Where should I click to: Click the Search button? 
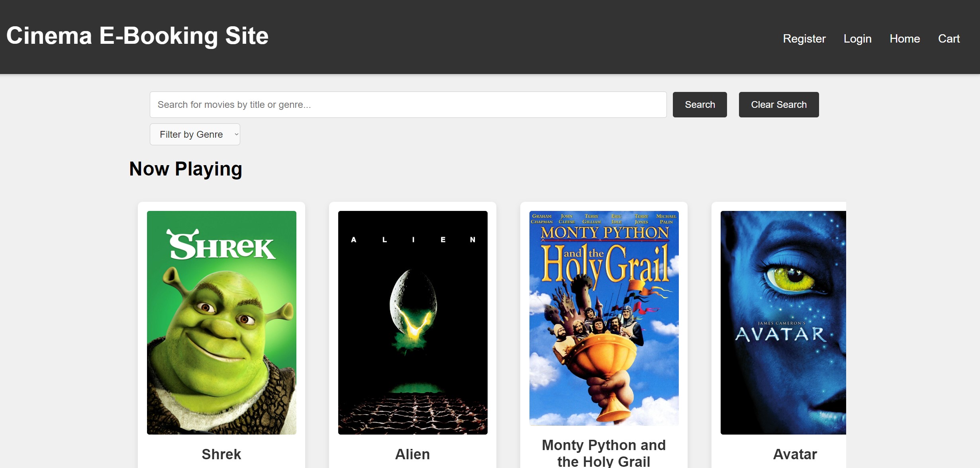[x=700, y=104]
